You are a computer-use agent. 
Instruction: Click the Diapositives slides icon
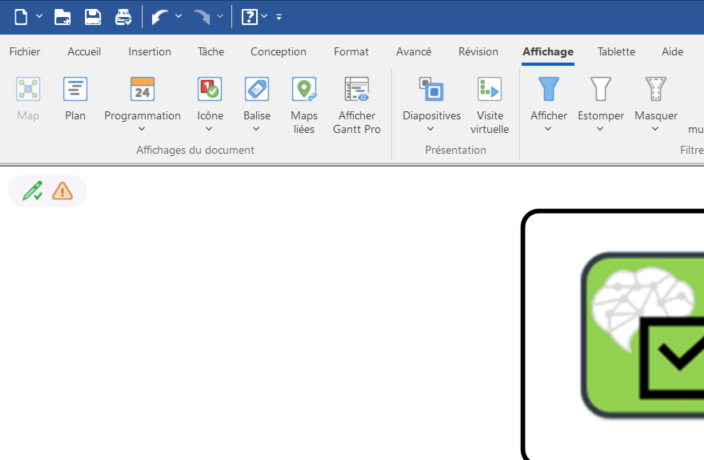(x=431, y=91)
